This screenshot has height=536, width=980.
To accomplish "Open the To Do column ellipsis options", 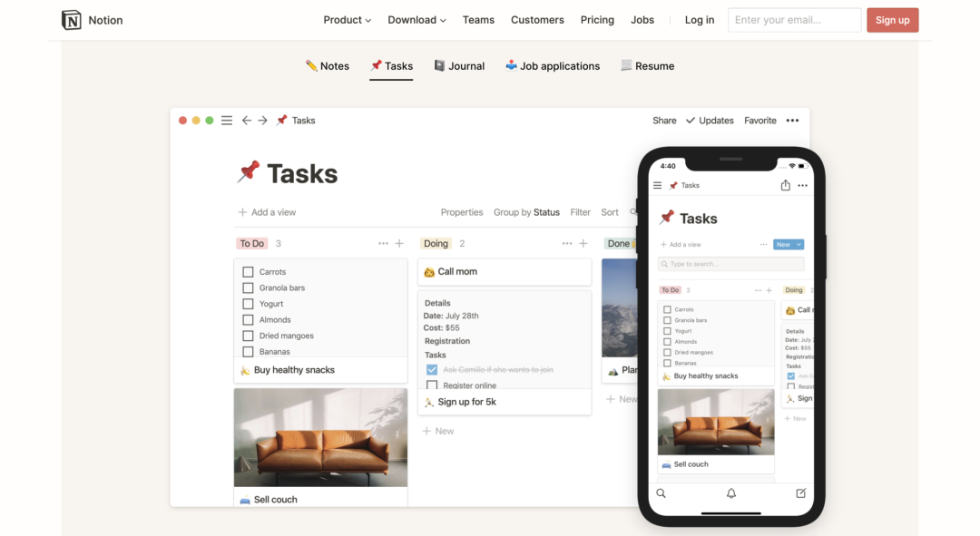I will pyautogui.click(x=383, y=244).
